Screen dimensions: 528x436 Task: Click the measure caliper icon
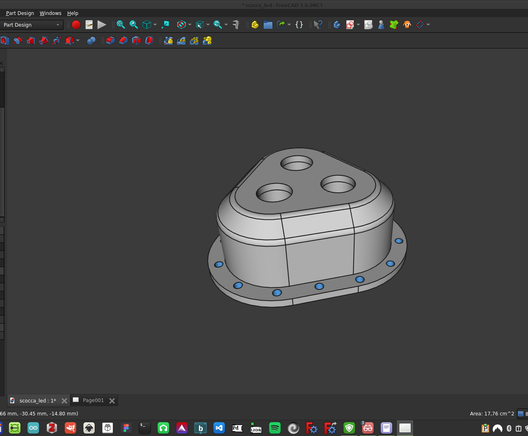[x=236, y=25]
